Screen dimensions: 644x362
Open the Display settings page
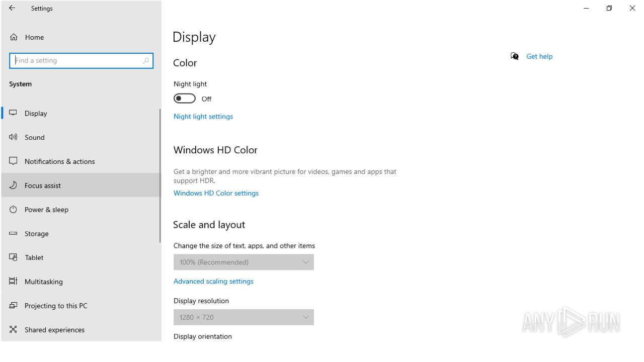(80, 113)
